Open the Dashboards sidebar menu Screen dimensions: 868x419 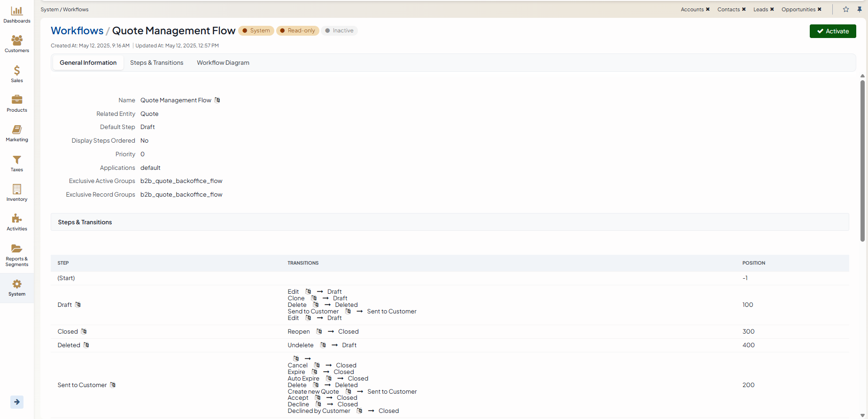[17, 15]
